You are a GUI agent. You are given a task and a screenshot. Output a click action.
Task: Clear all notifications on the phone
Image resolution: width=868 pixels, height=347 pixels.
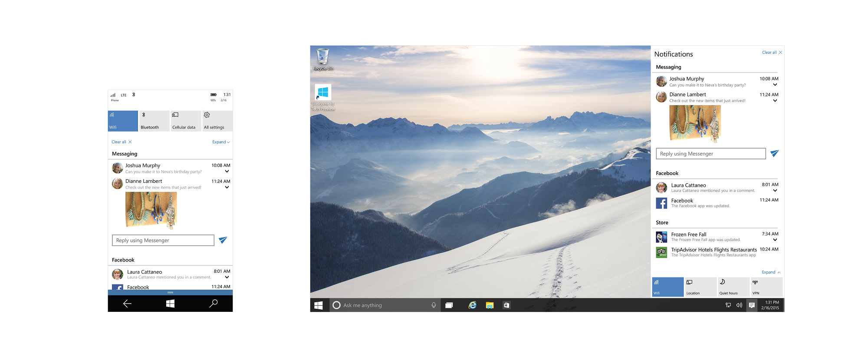click(122, 142)
